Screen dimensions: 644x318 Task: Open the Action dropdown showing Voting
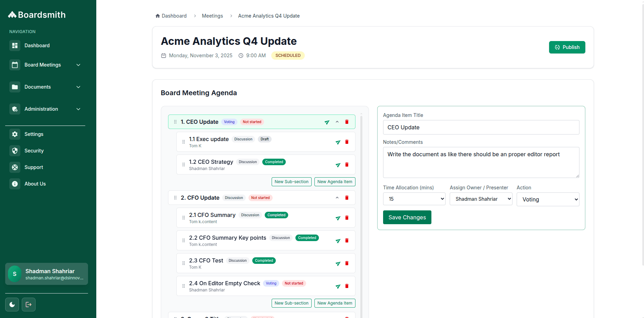(x=548, y=199)
